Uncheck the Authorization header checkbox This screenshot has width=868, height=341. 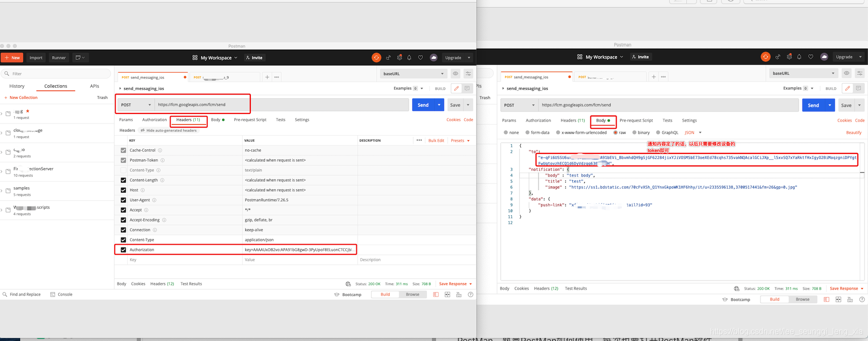pos(123,250)
